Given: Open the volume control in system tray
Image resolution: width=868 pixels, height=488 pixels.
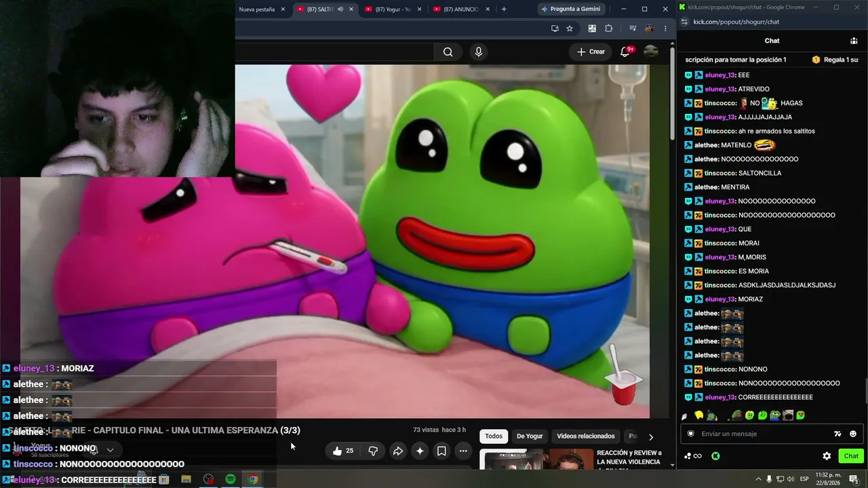Looking at the screenshot, I should click(x=791, y=479).
